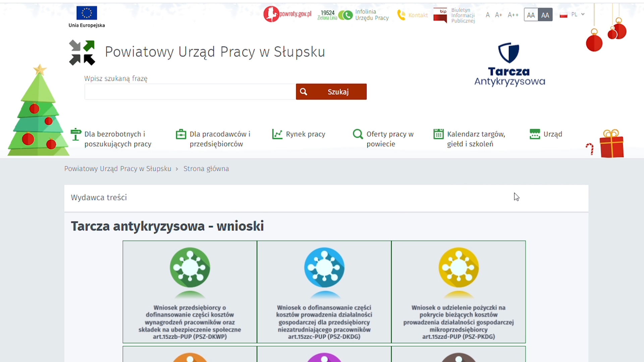Click the briefcase icon for employers section
Viewport: 644px width, 362px height.
pyautogui.click(x=181, y=134)
